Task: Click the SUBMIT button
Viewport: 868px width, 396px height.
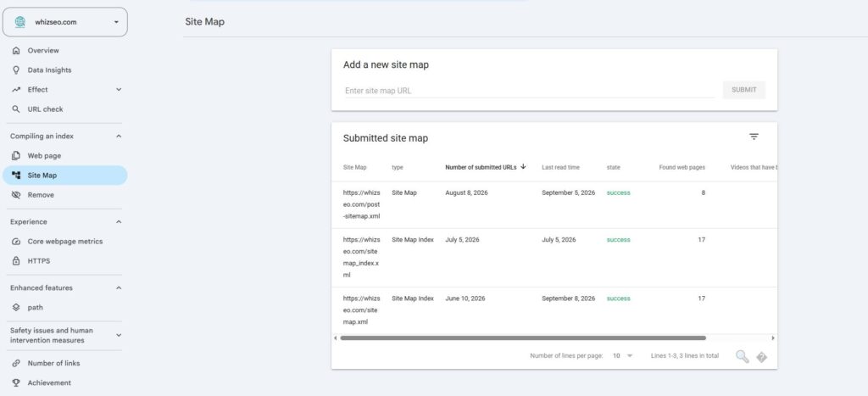Action: (744, 90)
